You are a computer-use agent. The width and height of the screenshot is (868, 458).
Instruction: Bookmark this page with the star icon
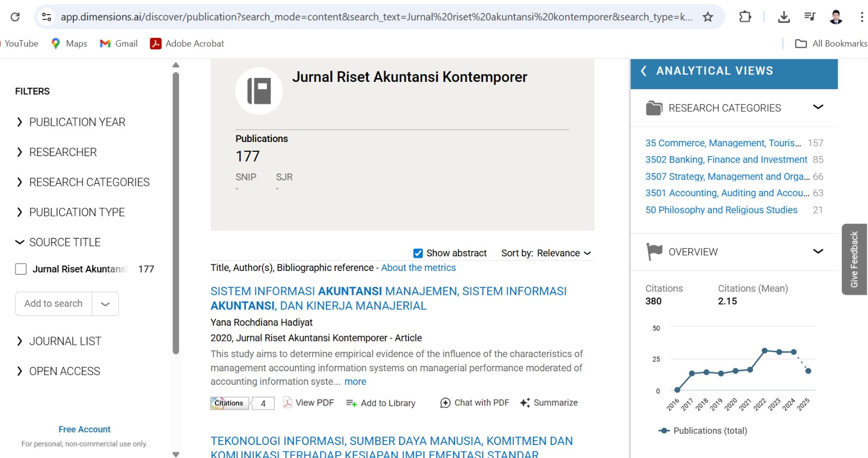(708, 17)
